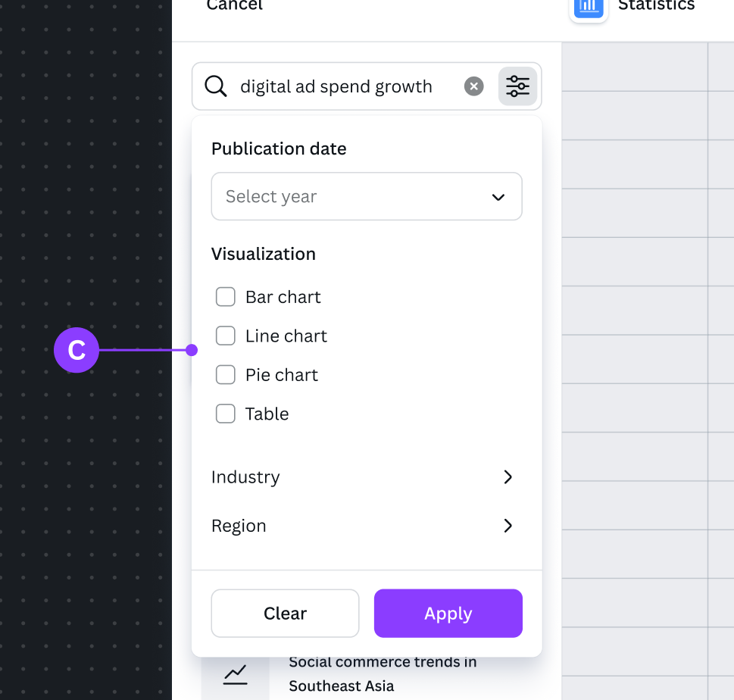Tick the Pie chart checkbox

(226, 375)
